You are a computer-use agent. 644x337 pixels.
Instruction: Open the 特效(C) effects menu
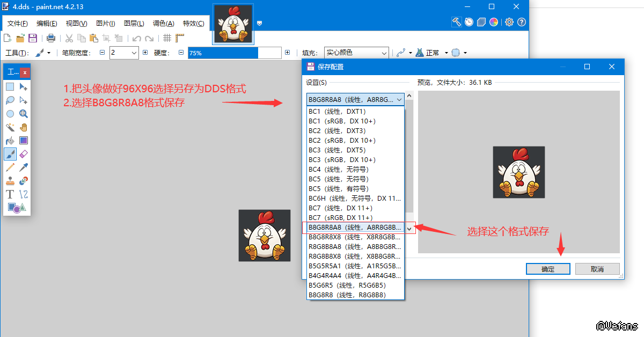[193, 24]
